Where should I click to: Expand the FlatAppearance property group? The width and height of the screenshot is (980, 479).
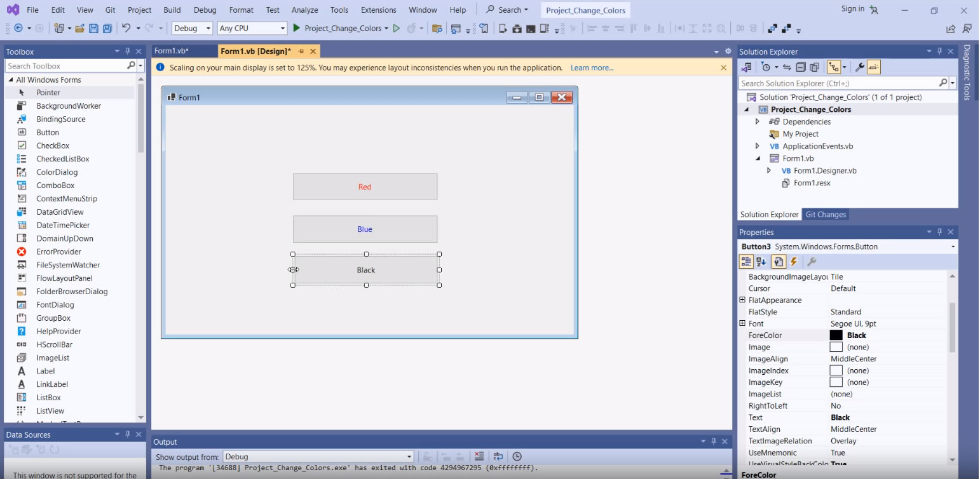click(742, 300)
